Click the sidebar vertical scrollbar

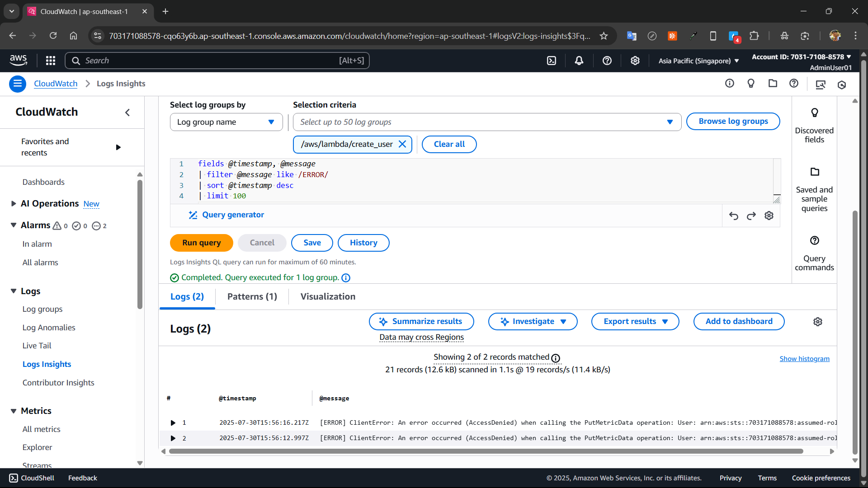[x=140, y=244]
